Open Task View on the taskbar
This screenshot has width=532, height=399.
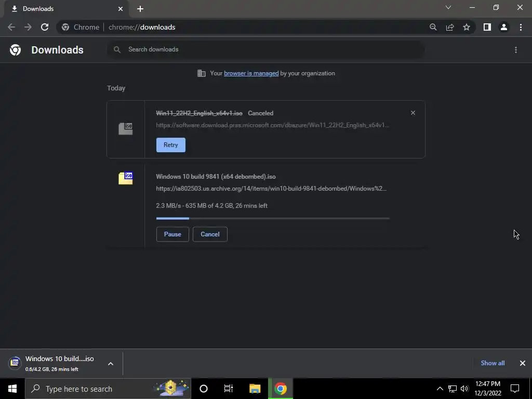[x=229, y=389]
